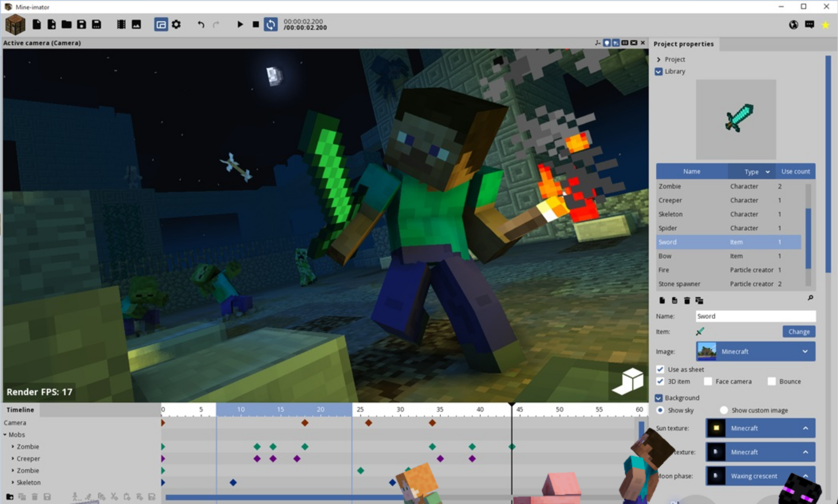Delete the selected library object
Image resolution: width=838 pixels, height=504 pixels.
tap(687, 300)
